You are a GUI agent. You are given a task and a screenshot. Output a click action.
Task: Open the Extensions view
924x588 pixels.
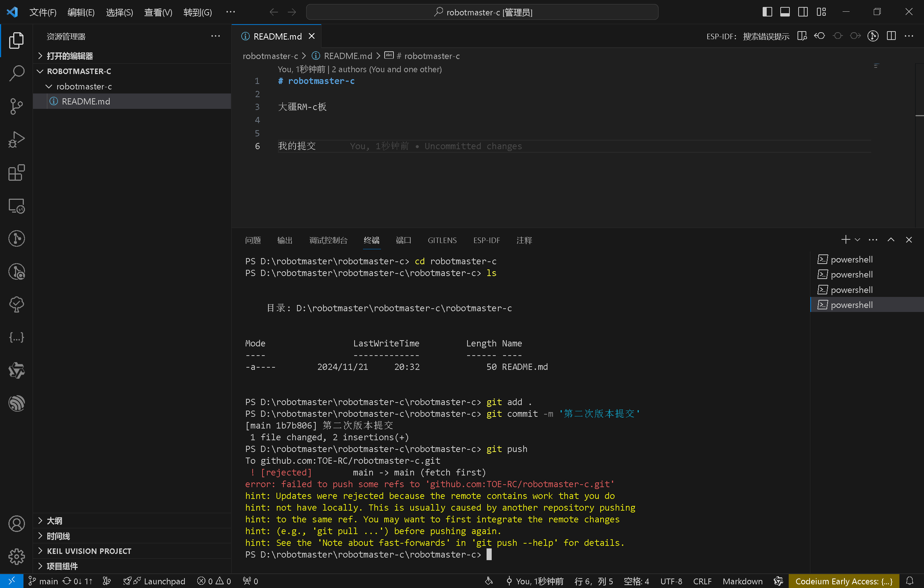click(x=16, y=173)
